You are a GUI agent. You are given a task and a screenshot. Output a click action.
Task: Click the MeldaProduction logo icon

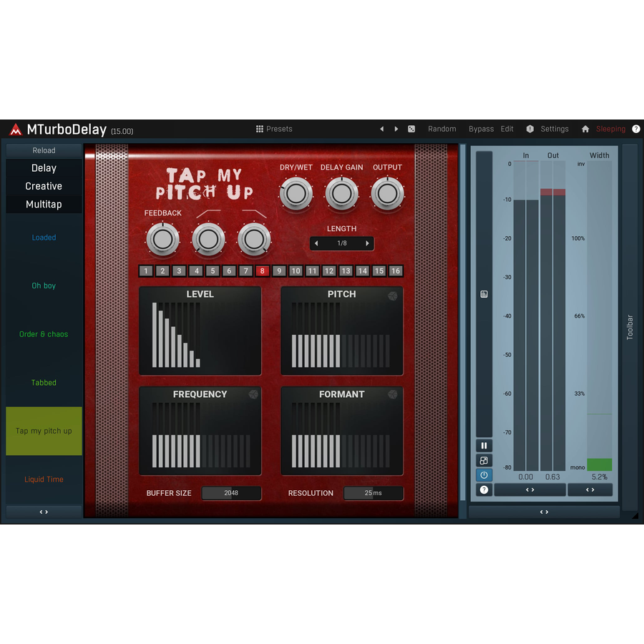coord(16,130)
